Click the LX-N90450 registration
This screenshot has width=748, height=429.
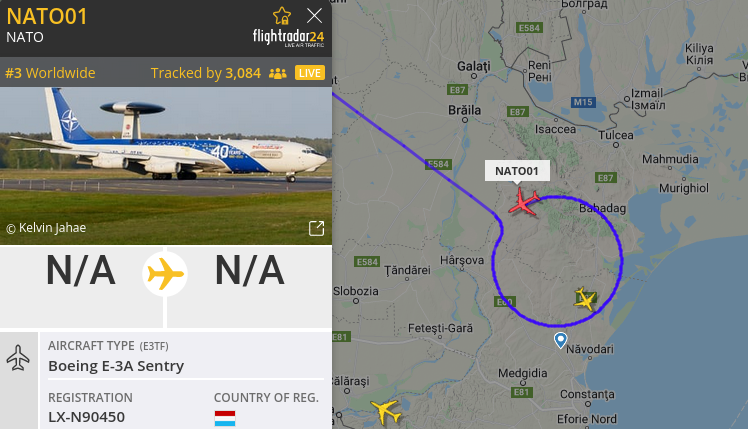(x=86, y=417)
